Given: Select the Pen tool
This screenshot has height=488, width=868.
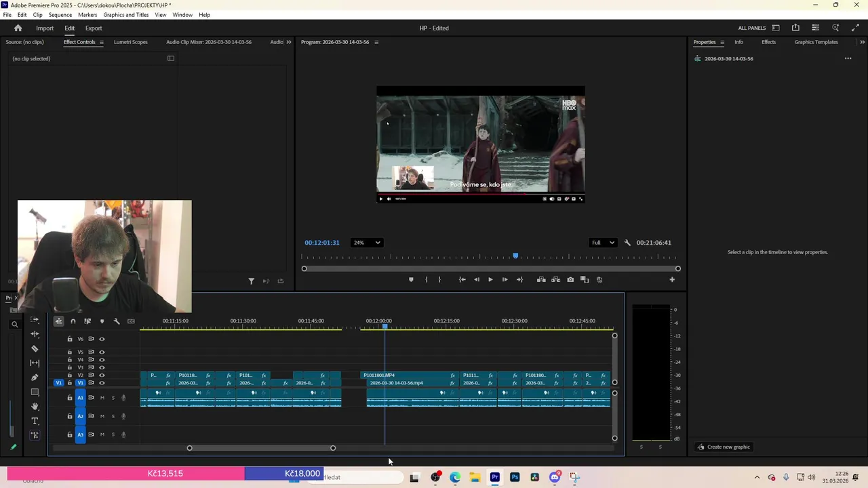Looking at the screenshot, I should (x=35, y=378).
